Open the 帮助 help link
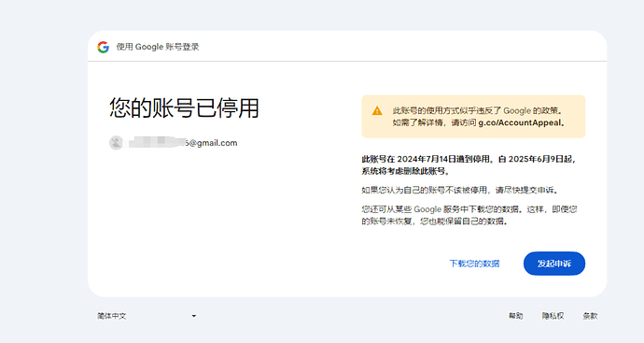Image resolution: width=644 pixels, height=343 pixels. click(515, 316)
